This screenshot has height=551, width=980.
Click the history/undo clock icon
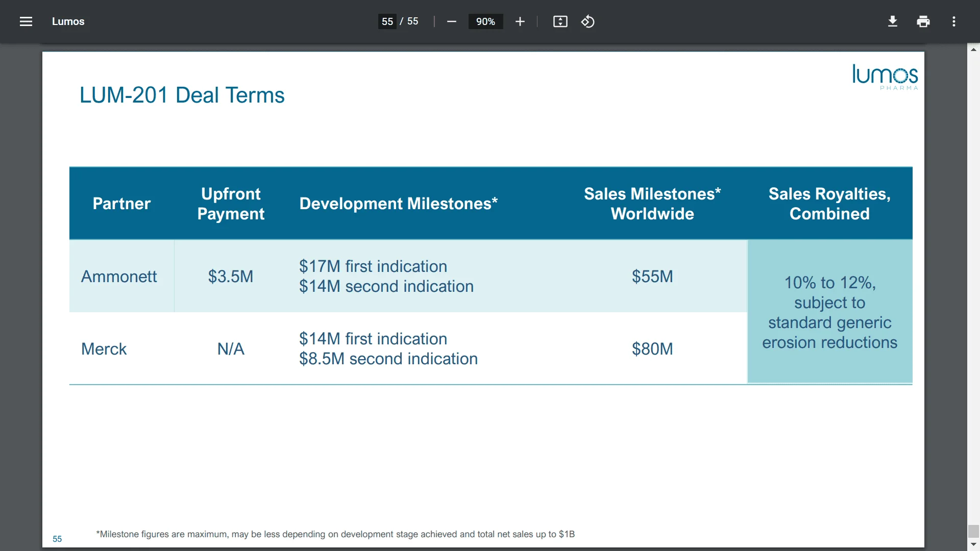click(x=587, y=21)
